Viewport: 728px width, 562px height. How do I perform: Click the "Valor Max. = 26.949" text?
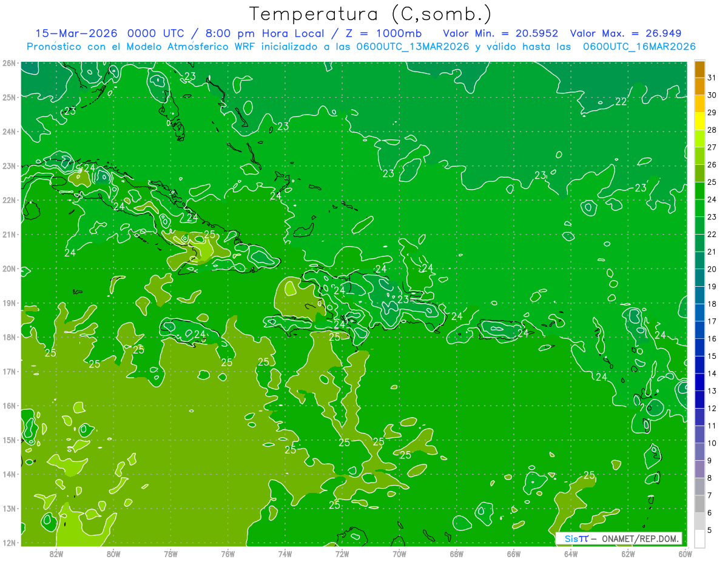tap(627, 33)
